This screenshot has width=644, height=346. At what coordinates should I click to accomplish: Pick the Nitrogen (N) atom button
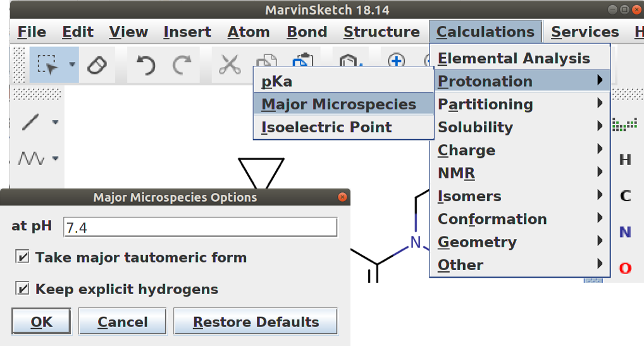tap(625, 232)
